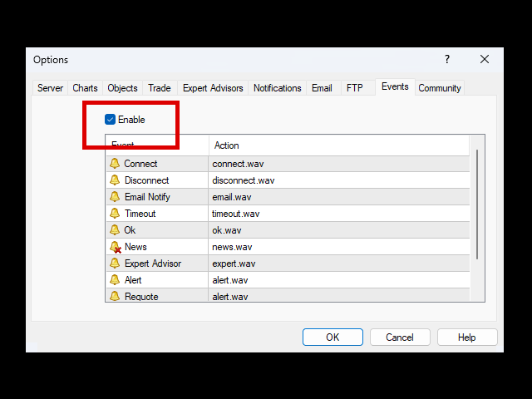Viewport: 532px width, 399px height.
Task: Go to the Expert Advisors tab
Action: coord(213,88)
